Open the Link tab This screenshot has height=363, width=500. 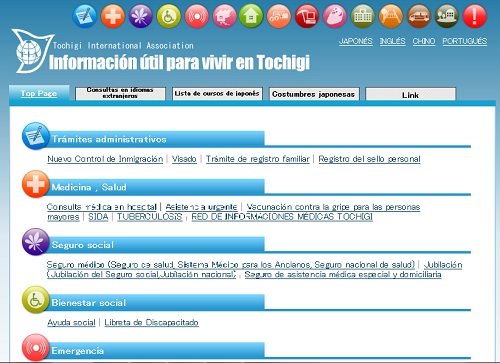[410, 94]
